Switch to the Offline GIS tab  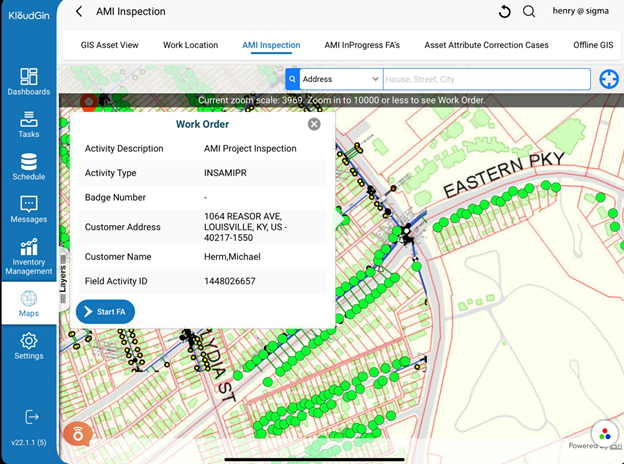593,45
